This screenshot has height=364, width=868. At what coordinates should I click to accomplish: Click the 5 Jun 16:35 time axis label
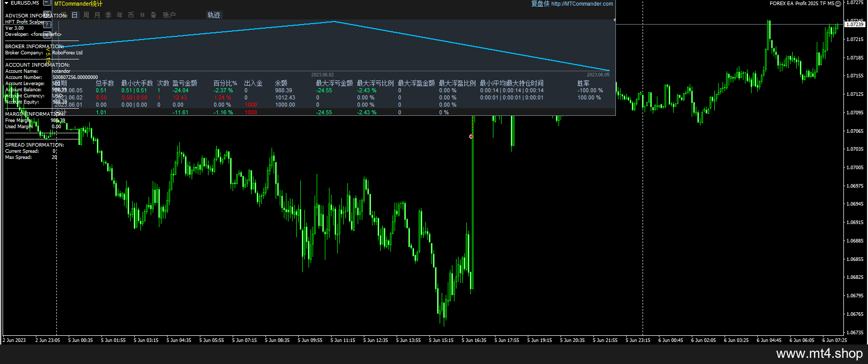(474, 340)
